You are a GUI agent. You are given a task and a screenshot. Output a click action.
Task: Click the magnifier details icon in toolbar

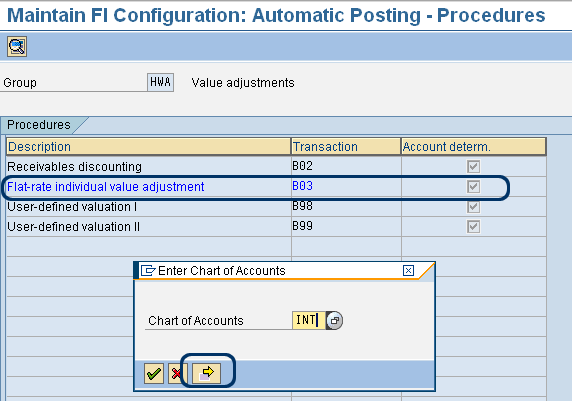pyautogui.click(x=17, y=46)
